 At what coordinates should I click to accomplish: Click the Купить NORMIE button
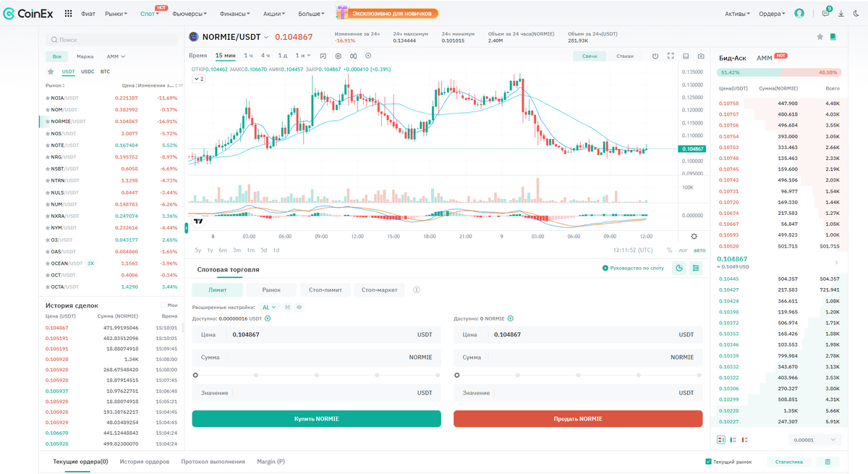316,418
